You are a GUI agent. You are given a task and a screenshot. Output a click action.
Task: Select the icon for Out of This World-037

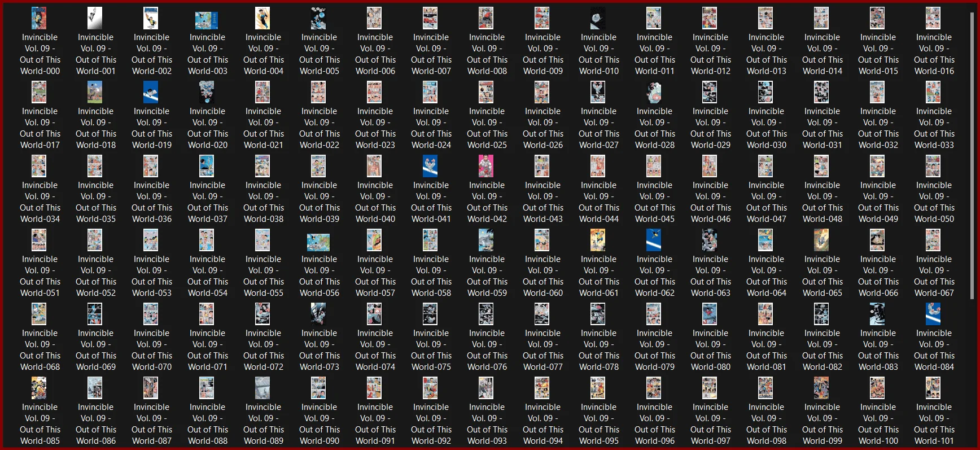point(207,167)
